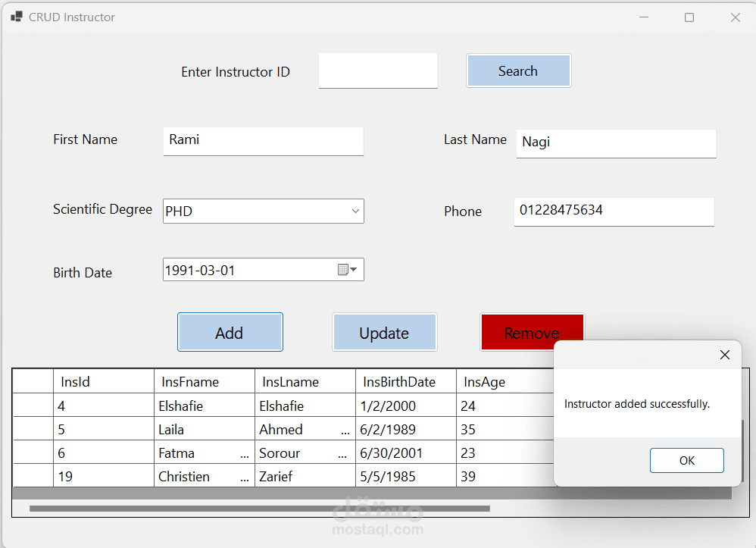This screenshot has width=756, height=548.
Task: Click the birth date cell 1/2/2000
Action: tap(406, 406)
